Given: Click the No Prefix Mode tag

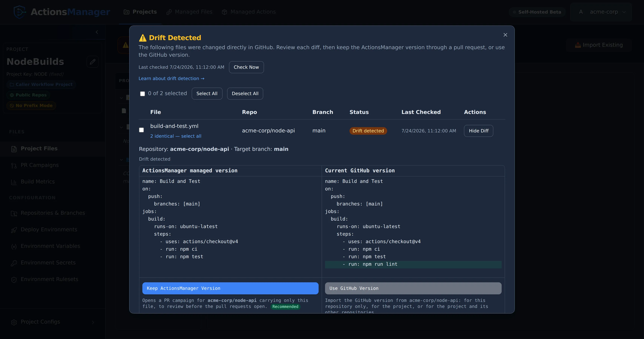Looking at the screenshot, I should 31,105.
